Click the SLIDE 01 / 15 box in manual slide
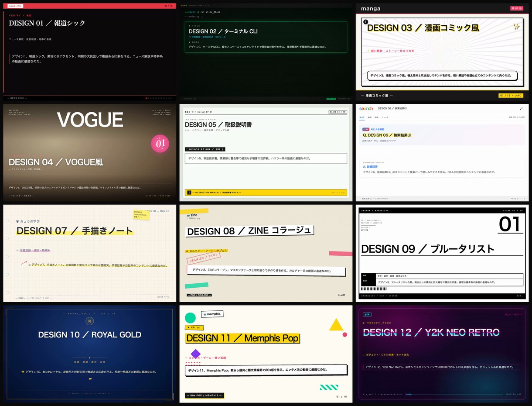 tap(338, 112)
